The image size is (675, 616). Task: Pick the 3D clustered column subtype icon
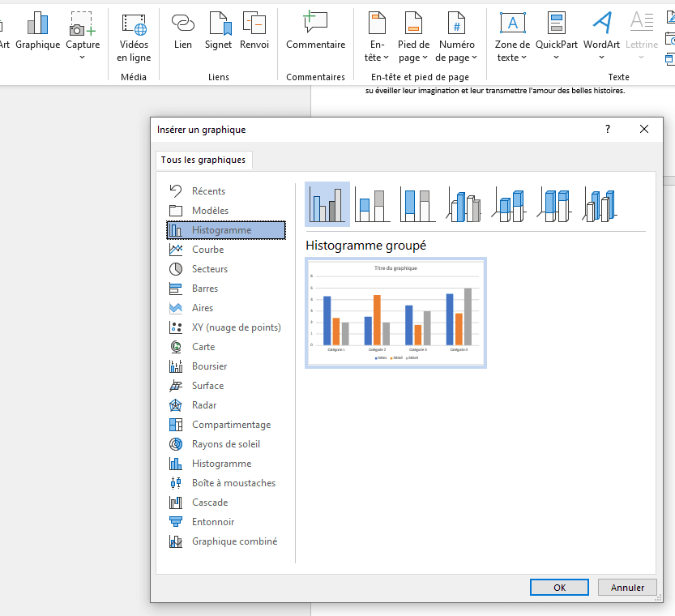coord(464,204)
